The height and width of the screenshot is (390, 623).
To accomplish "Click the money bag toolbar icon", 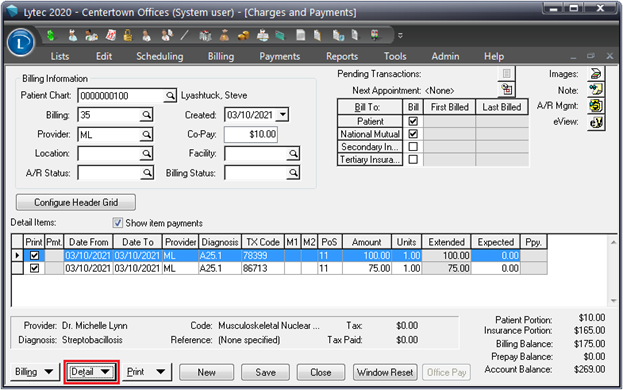I will point(224,36).
